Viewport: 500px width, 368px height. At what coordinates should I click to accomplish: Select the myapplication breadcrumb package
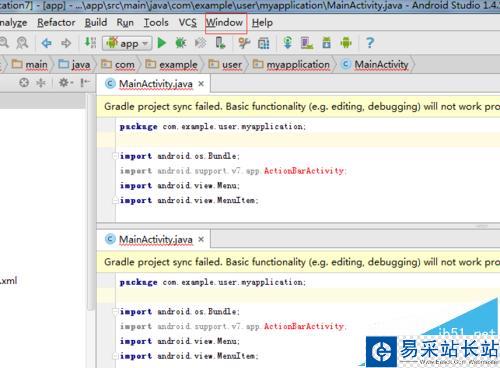click(x=291, y=64)
